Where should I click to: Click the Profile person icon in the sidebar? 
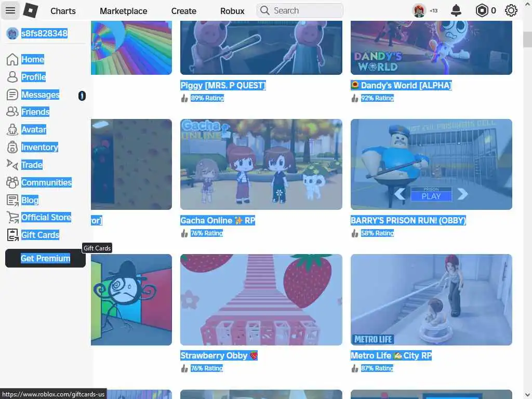(12, 77)
